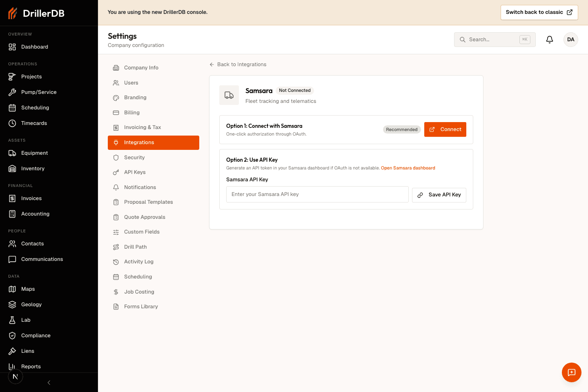This screenshot has width=588, height=392.
Task: Click the Maps icon
Action: coord(12,289)
